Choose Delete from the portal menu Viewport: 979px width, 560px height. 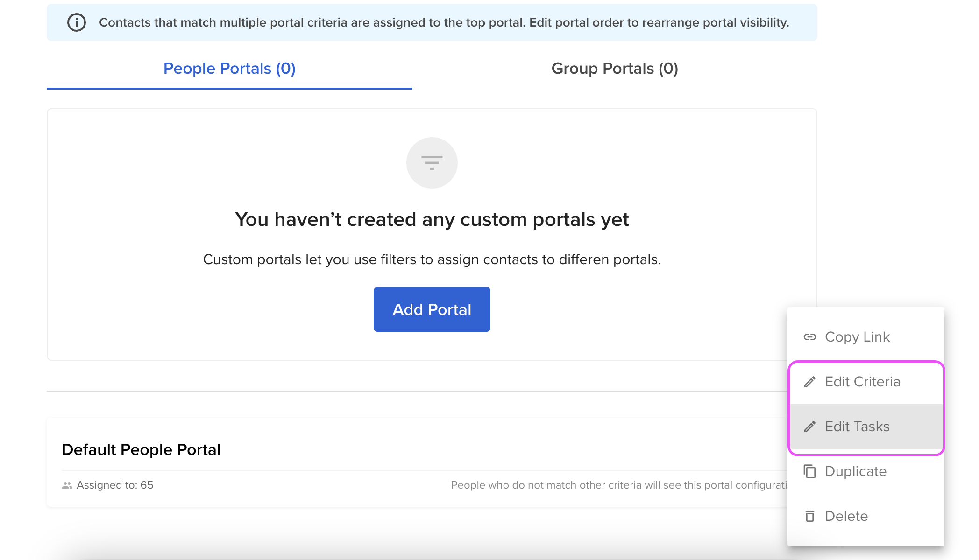(x=866, y=516)
